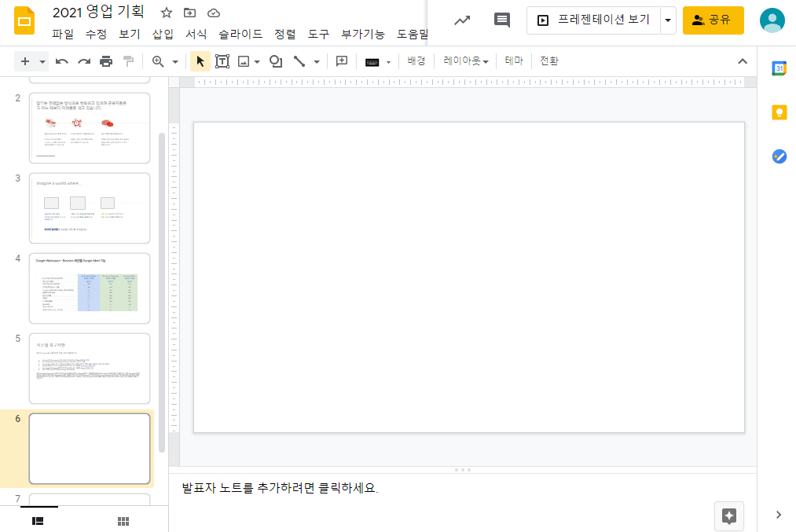The image size is (796, 532).
Task: Add a new slide with plus button
Action: (25, 61)
